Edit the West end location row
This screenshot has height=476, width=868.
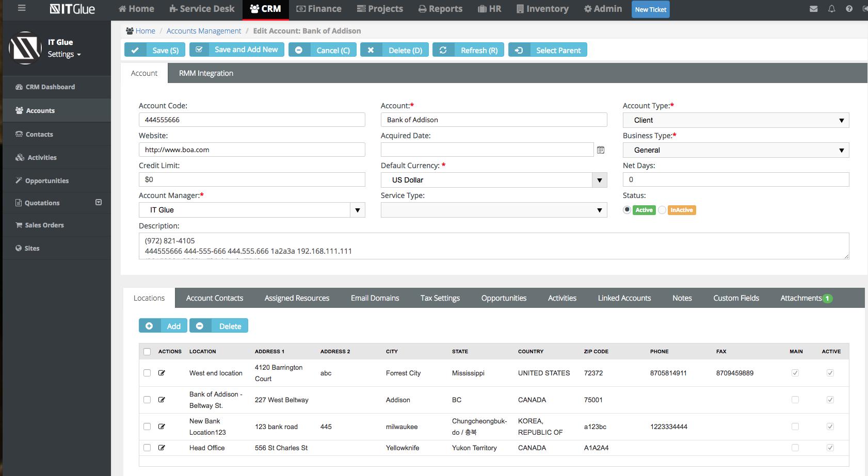[x=162, y=373]
